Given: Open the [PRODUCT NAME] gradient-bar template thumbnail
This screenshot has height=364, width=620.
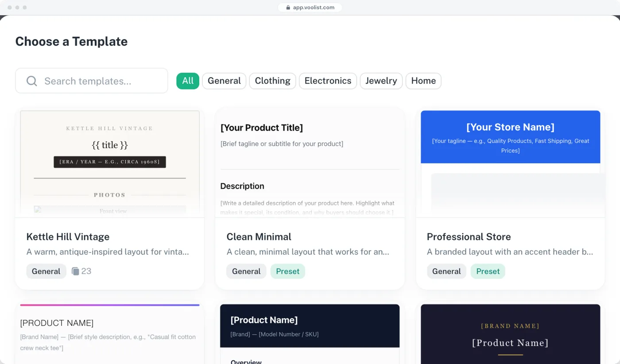Looking at the screenshot, I should tap(110, 334).
